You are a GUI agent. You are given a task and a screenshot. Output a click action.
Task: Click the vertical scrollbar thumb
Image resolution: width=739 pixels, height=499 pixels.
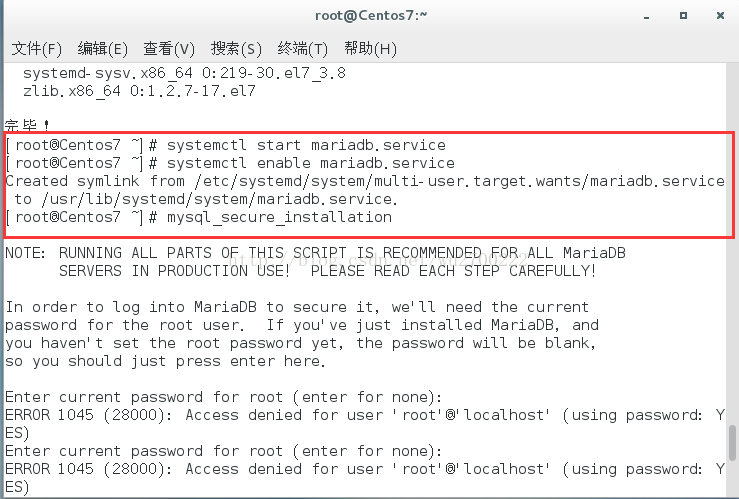[x=732, y=443]
